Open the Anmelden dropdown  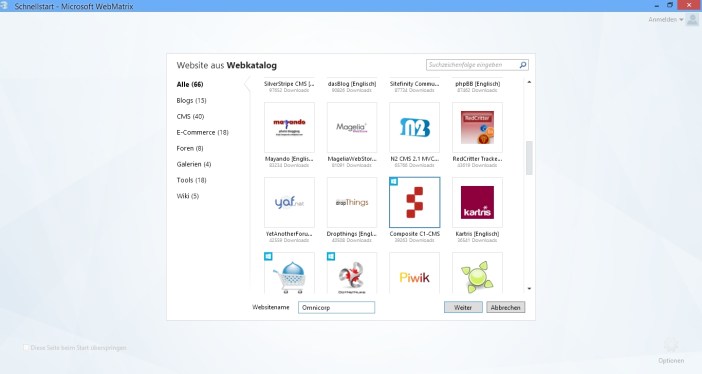tap(666, 20)
